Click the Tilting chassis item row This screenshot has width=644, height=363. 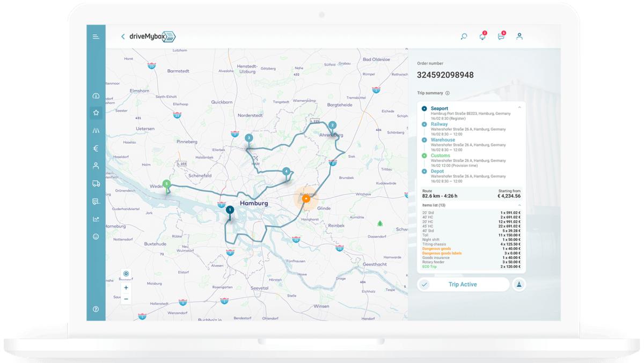(471, 244)
